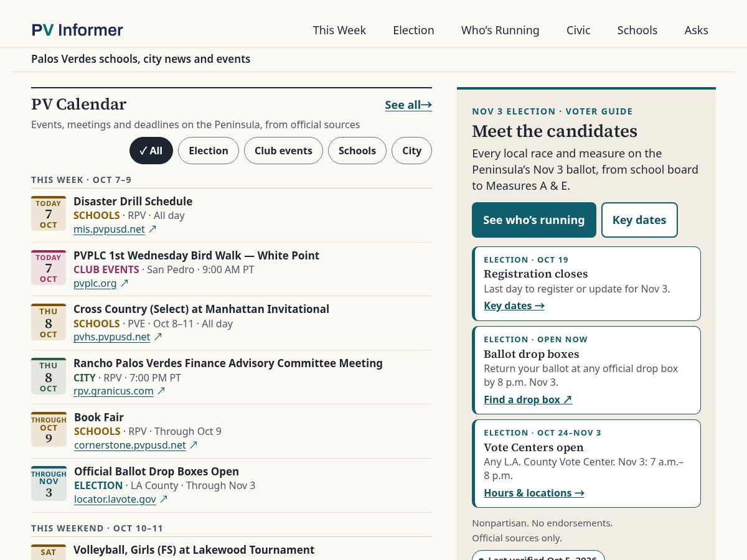Visit cornerstone.pvpusd.net link
747x560 pixels.
point(130,445)
